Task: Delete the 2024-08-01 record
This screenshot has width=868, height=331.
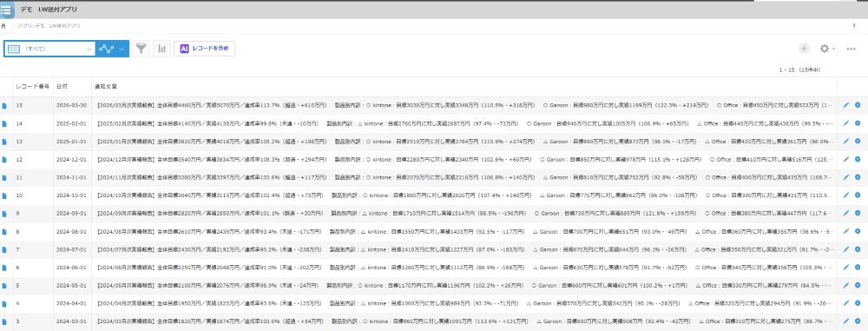Action: coord(858,231)
